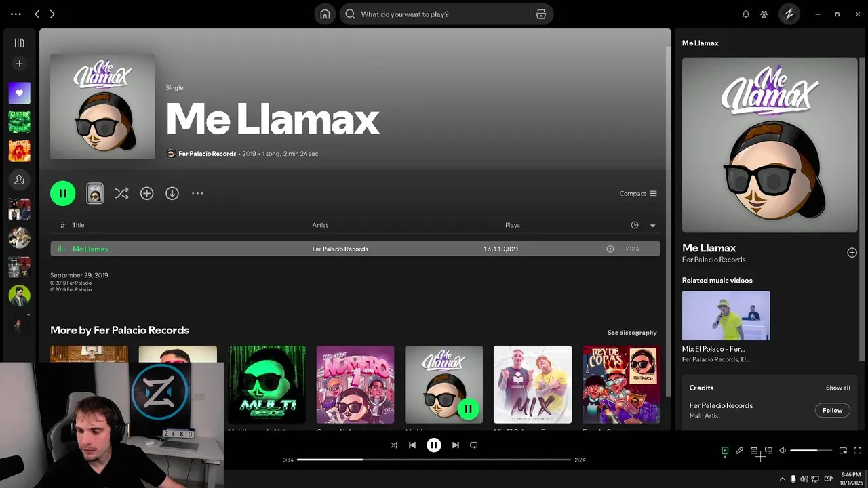Click the Create playlist plus icon in sidebar

(x=19, y=64)
